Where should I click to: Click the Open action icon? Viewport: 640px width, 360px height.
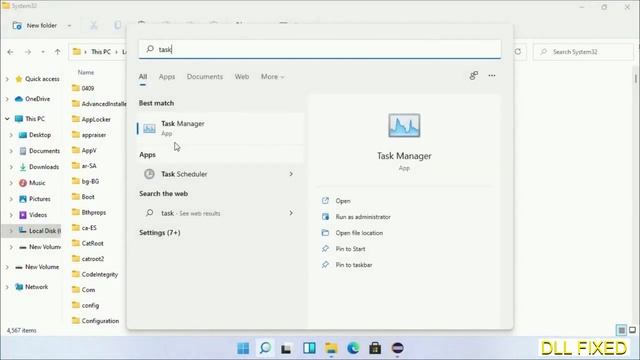click(x=325, y=200)
